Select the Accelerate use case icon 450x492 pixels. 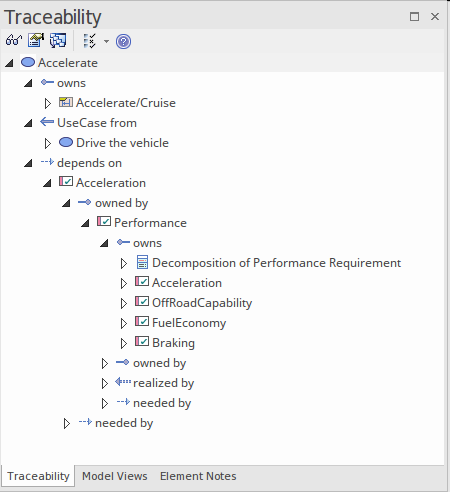(x=28, y=62)
